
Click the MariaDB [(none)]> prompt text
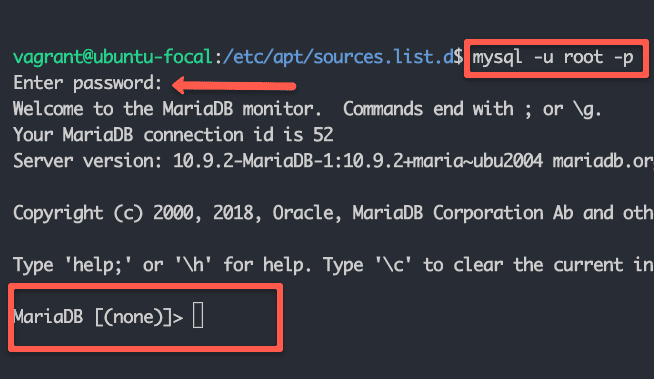[x=98, y=317]
